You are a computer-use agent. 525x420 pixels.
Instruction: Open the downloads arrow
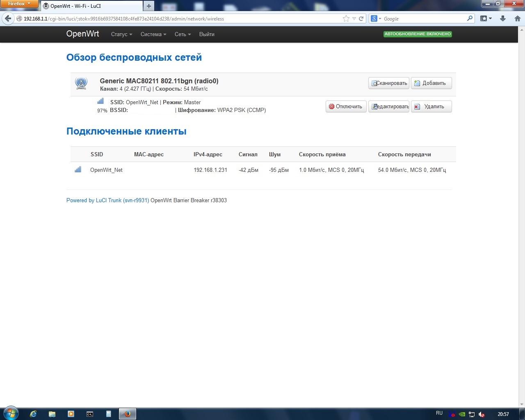coord(503,18)
